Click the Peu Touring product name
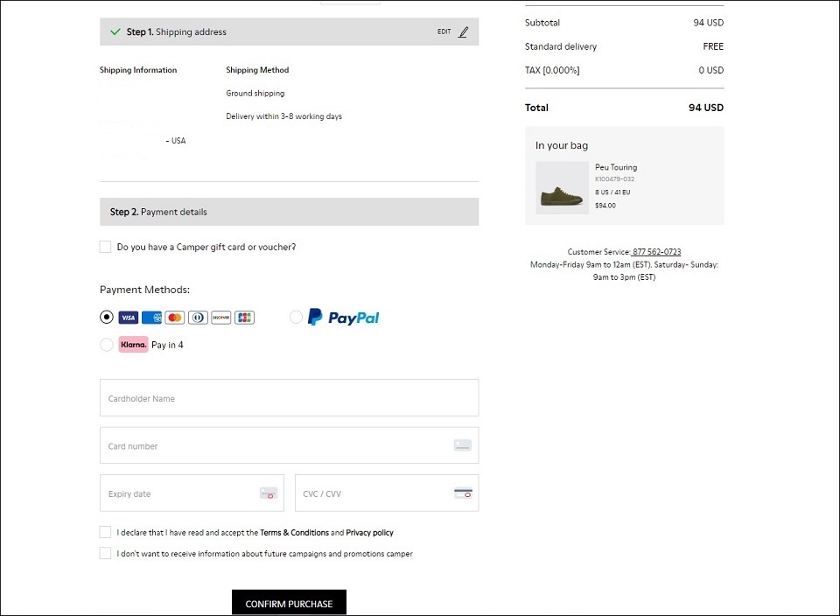Image resolution: width=840 pixels, height=616 pixels. [616, 167]
